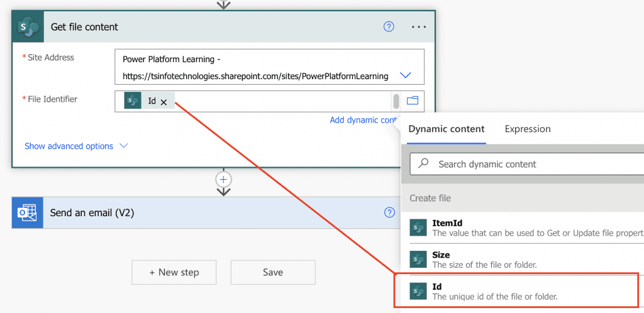Remove the Id token from File Identifier
This screenshot has height=313, width=644.
click(x=164, y=102)
